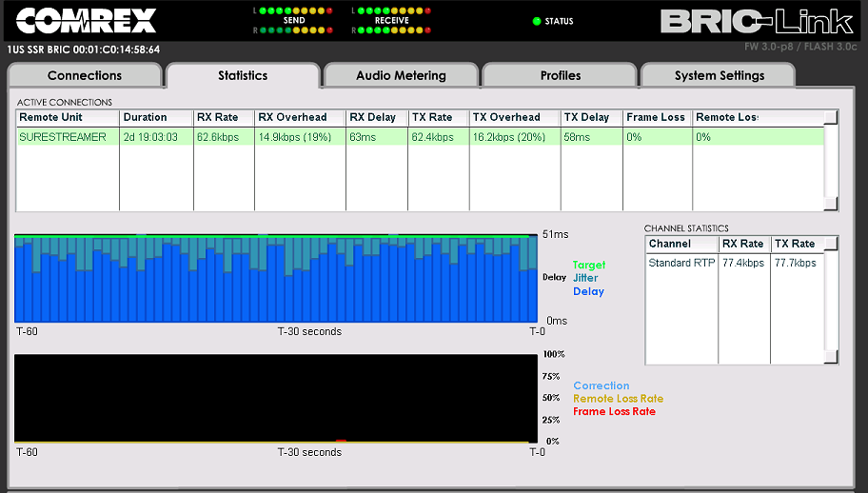The width and height of the screenshot is (868, 493).
Task: Switch to the Audio Metering tab
Action: tap(401, 75)
